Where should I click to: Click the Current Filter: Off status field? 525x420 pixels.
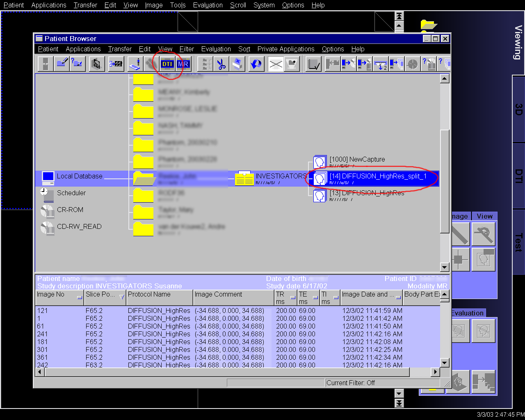tap(382, 383)
